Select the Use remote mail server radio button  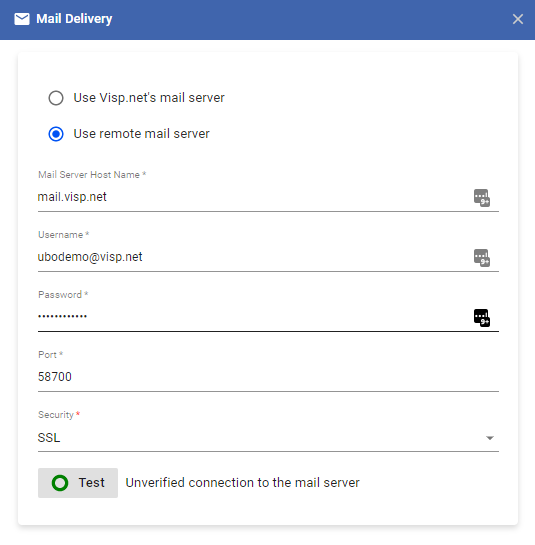tap(56, 134)
